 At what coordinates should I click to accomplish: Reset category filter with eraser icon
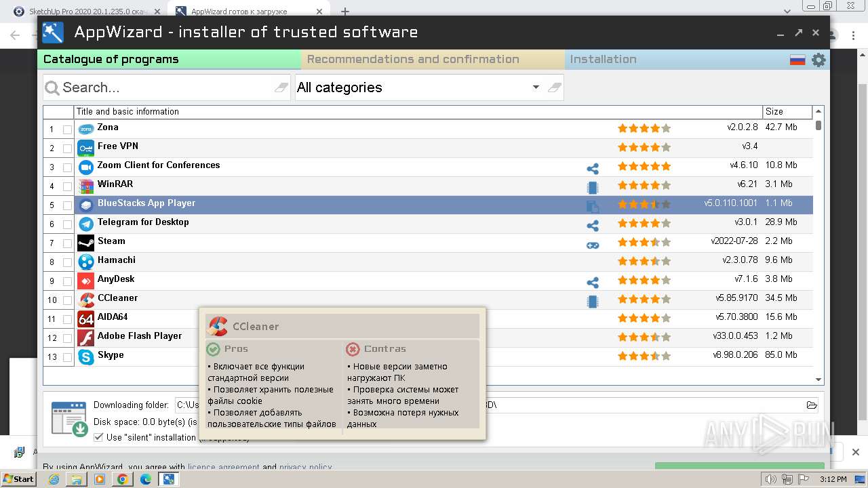554,87
